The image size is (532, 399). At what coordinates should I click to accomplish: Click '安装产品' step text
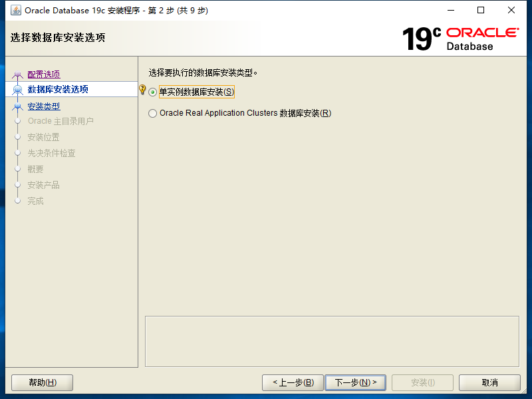(x=43, y=185)
